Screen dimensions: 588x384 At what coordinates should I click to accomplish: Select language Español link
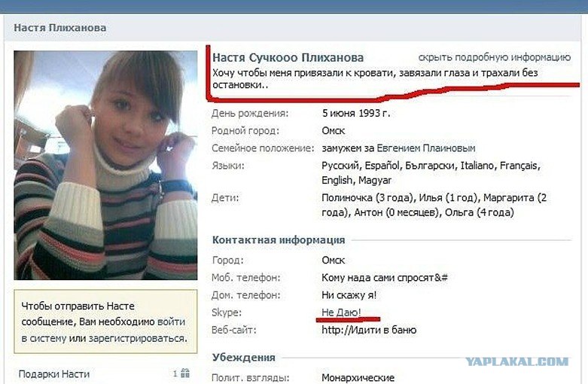(382, 166)
